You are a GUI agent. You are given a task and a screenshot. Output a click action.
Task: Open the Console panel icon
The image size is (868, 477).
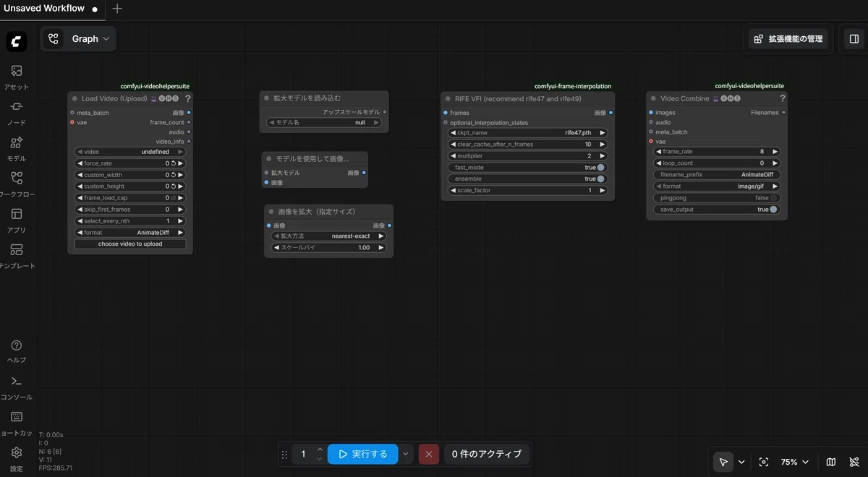(17, 387)
